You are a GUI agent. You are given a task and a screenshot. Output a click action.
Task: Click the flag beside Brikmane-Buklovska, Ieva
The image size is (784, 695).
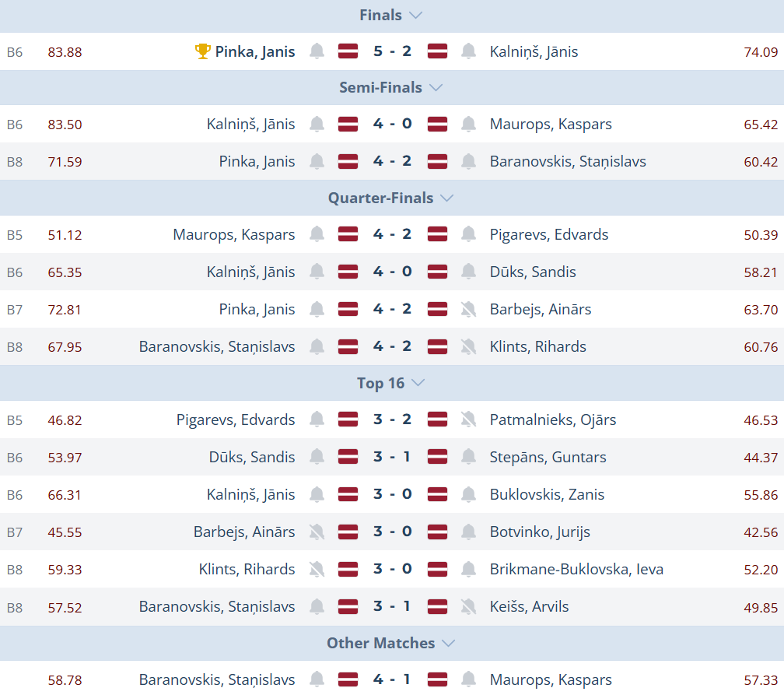click(438, 569)
